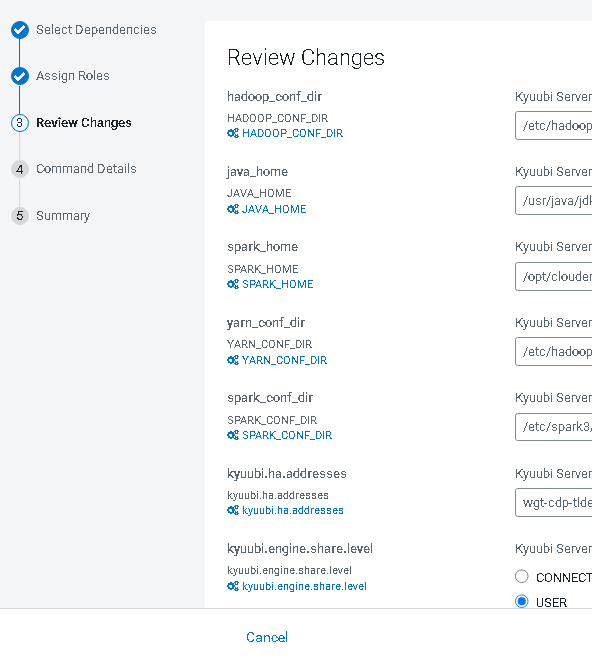Viewport: 592px width, 658px height.
Task: Click the gears icon beside kyuubi.engine.share.level link
Action: [x=233, y=586]
